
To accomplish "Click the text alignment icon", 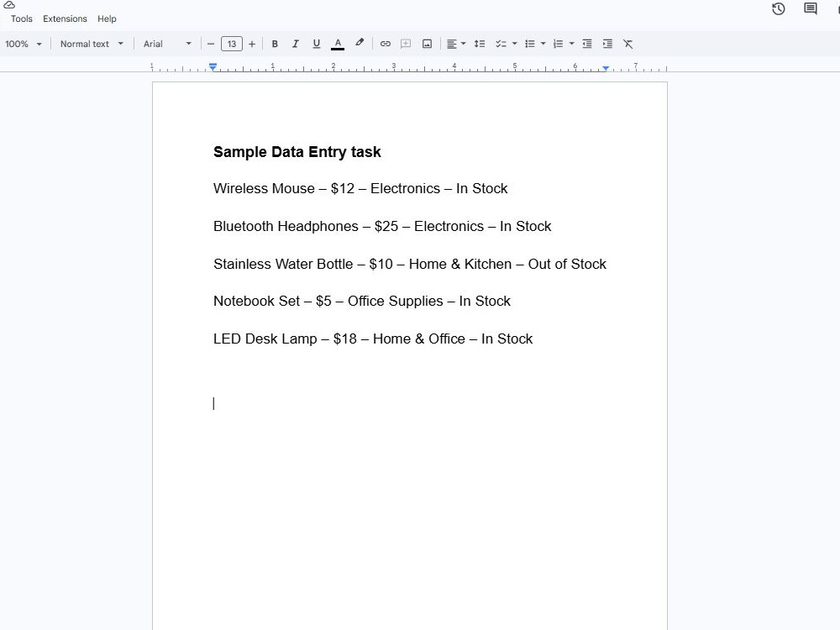I will coord(452,44).
